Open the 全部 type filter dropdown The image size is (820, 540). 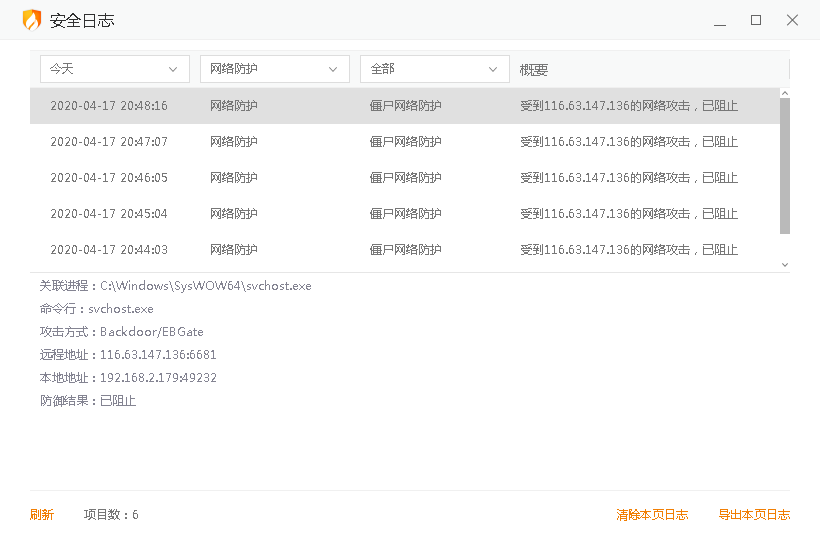click(434, 69)
